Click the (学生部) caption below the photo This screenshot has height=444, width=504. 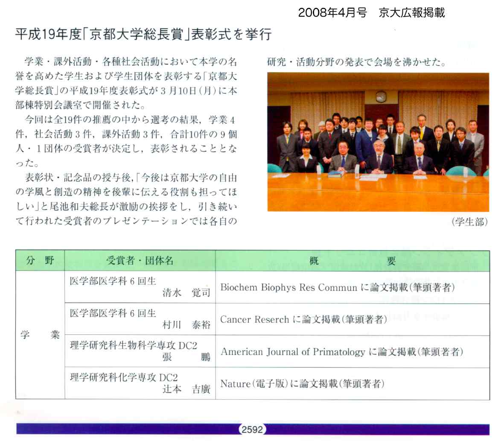469,222
